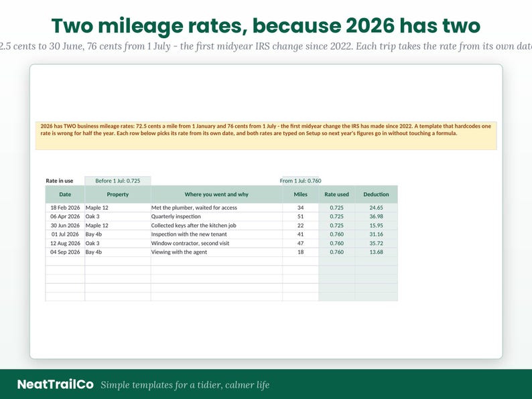Select the date cell '30 Jun 2026'
Image resolution: width=532 pixels, height=399 pixels.
(65, 226)
